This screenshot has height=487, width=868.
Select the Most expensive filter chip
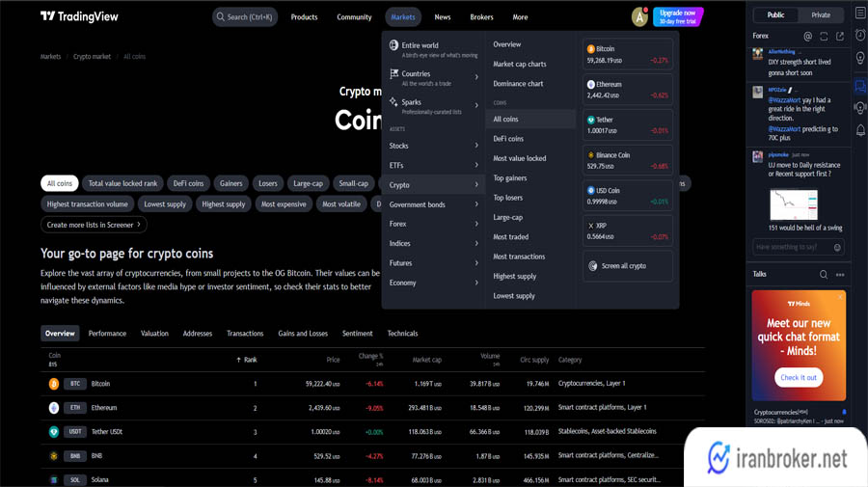[284, 204]
